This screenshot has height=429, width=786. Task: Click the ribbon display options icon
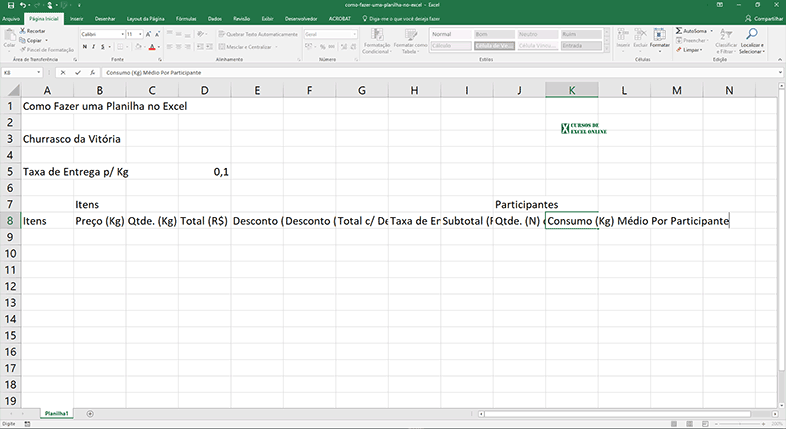pyautogui.click(x=720, y=5)
